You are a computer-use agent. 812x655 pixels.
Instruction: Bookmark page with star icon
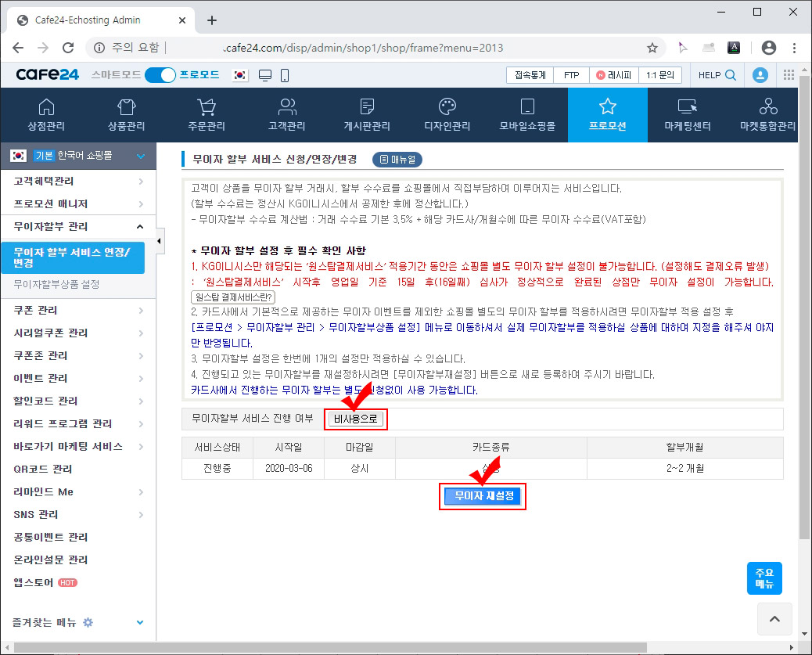[x=652, y=48]
